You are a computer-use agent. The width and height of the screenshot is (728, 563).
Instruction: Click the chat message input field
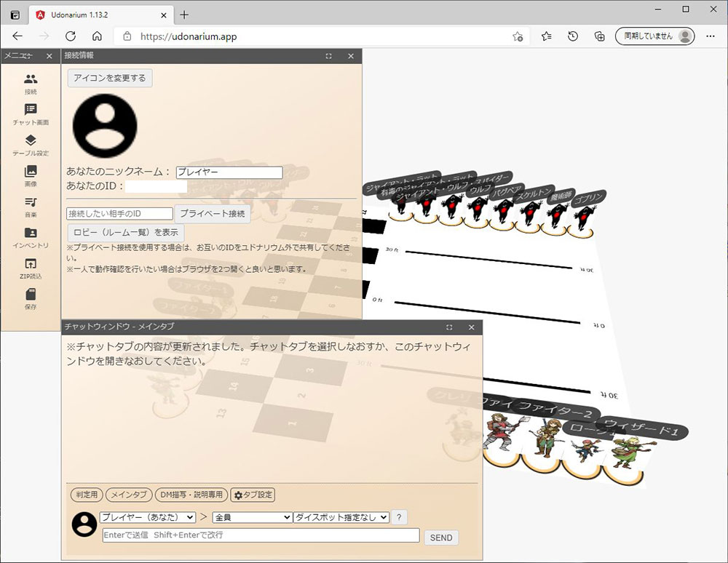click(261, 535)
